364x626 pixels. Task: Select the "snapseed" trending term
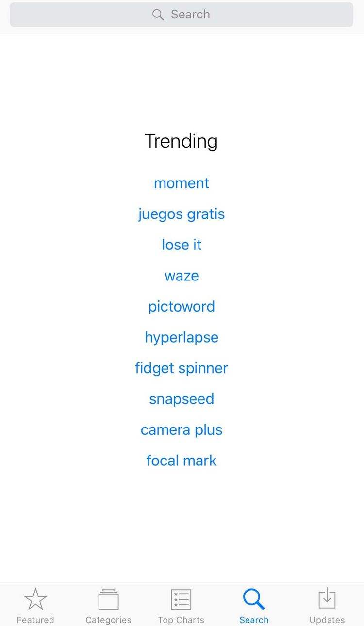182,399
